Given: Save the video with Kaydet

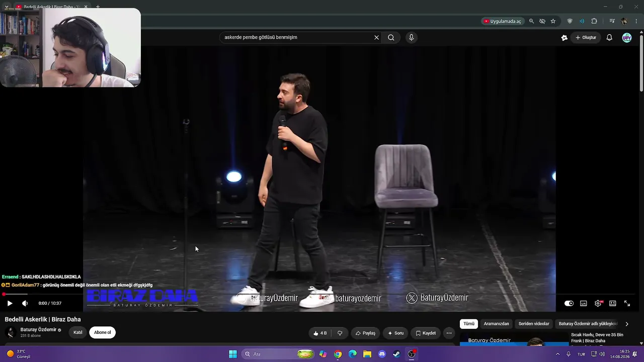Looking at the screenshot, I should tap(426, 333).
